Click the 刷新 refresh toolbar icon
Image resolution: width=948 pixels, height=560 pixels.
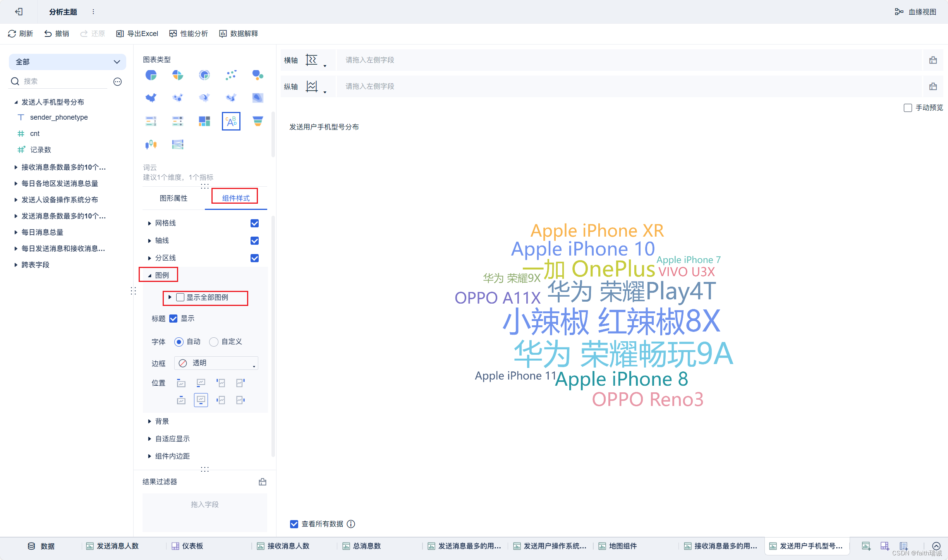click(x=12, y=34)
